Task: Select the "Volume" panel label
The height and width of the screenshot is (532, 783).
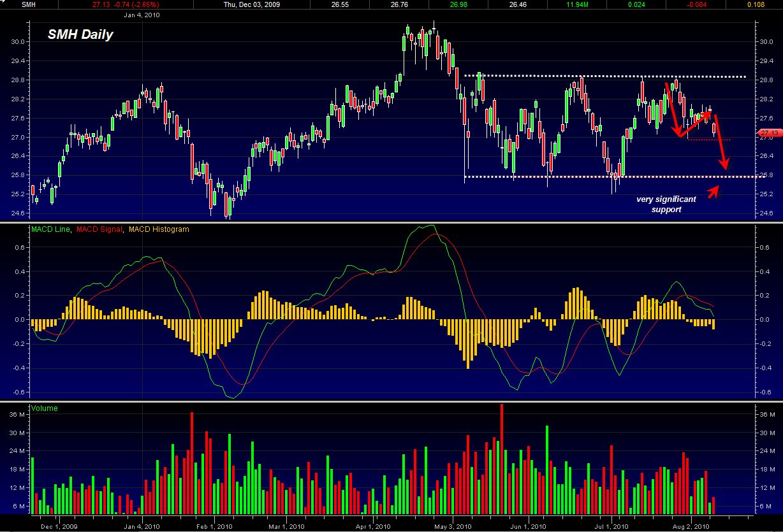Action: (x=43, y=408)
